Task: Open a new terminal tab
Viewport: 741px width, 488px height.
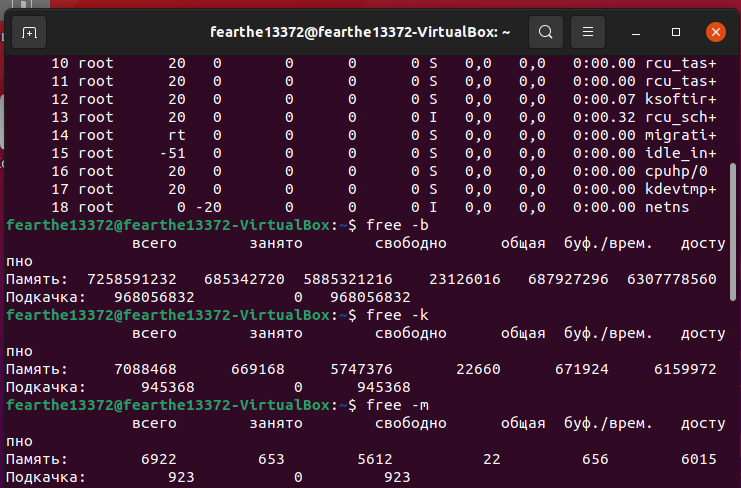Action: 29,32
